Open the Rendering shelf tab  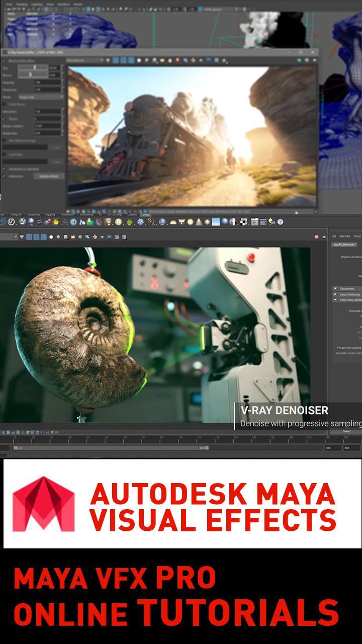point(86,214)
